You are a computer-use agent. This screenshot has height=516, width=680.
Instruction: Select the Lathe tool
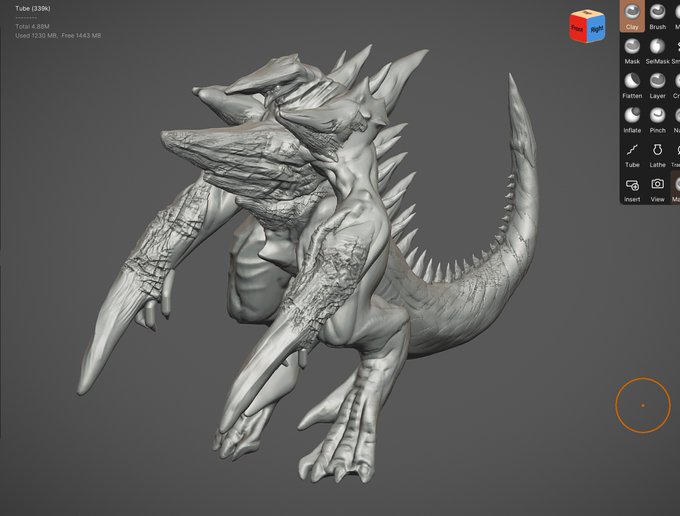[657, 155]
